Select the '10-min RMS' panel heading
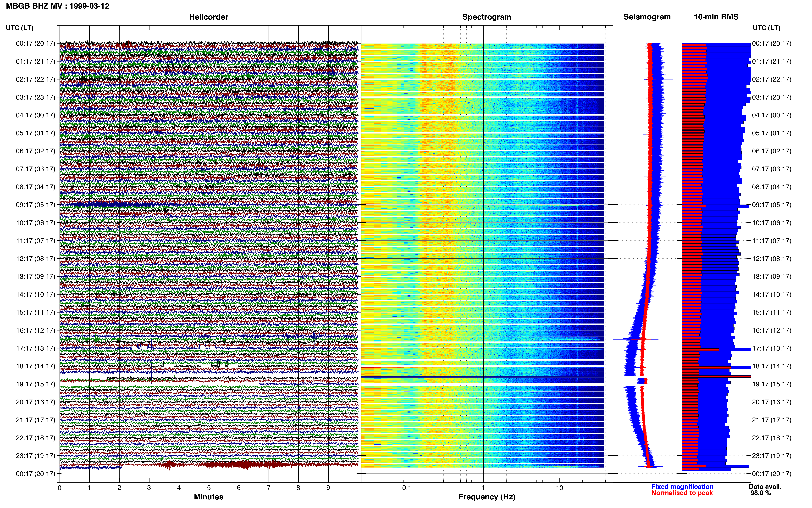Viewport: 812px width, 508px height. [716, 17]
